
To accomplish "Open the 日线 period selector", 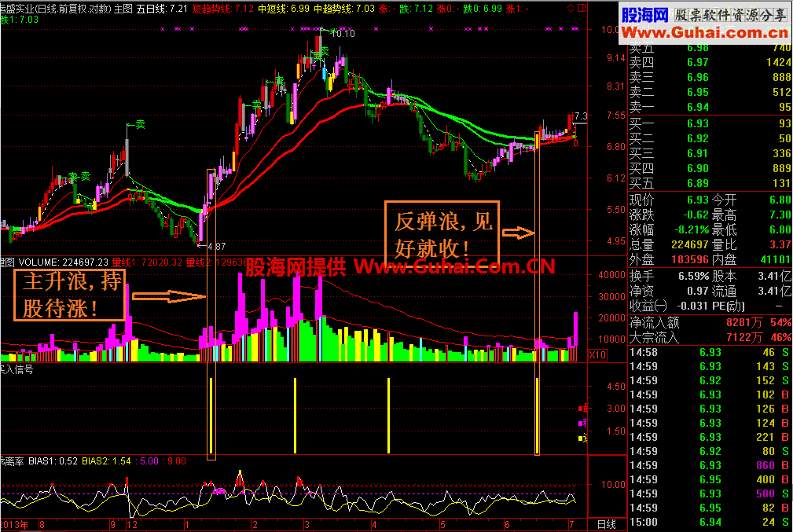I will coord(607,525).
